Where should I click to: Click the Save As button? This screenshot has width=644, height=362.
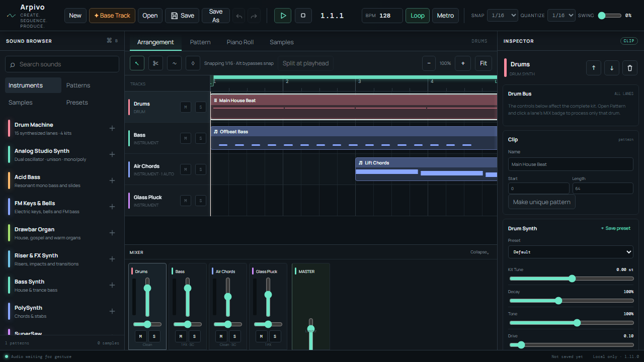[x=216, y=16]
